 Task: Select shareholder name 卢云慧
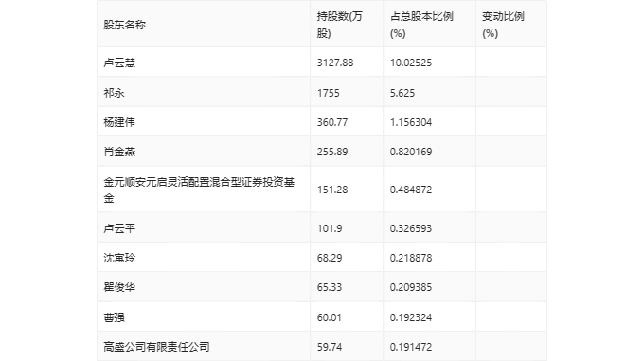tap(119, 63)
